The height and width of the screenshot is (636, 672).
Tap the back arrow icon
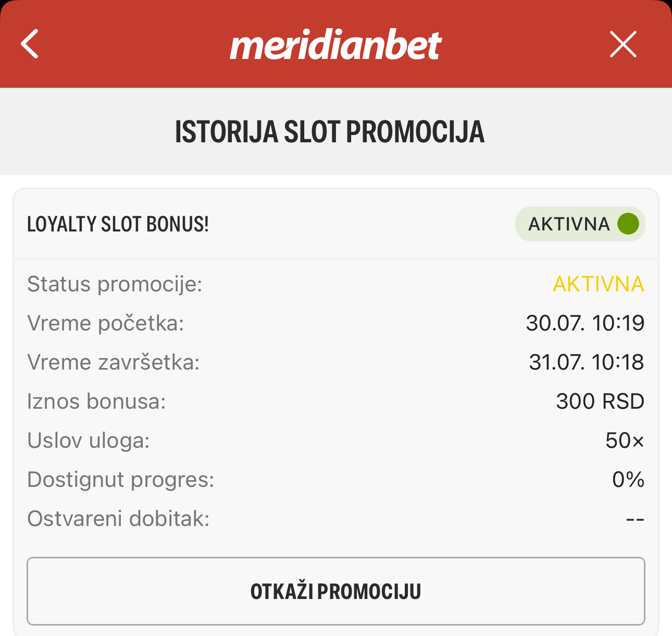click(30, 44)
